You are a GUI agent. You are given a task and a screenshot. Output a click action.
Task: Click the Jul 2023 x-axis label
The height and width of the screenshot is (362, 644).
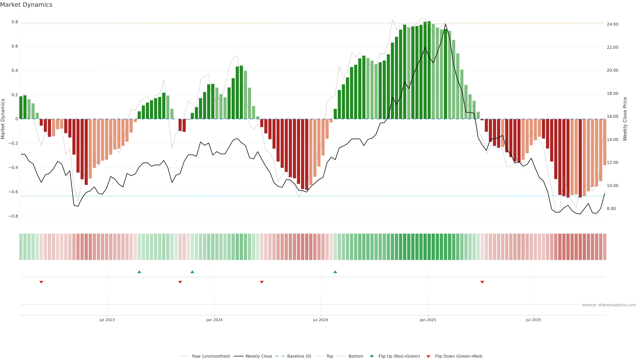tap(107, 320)
